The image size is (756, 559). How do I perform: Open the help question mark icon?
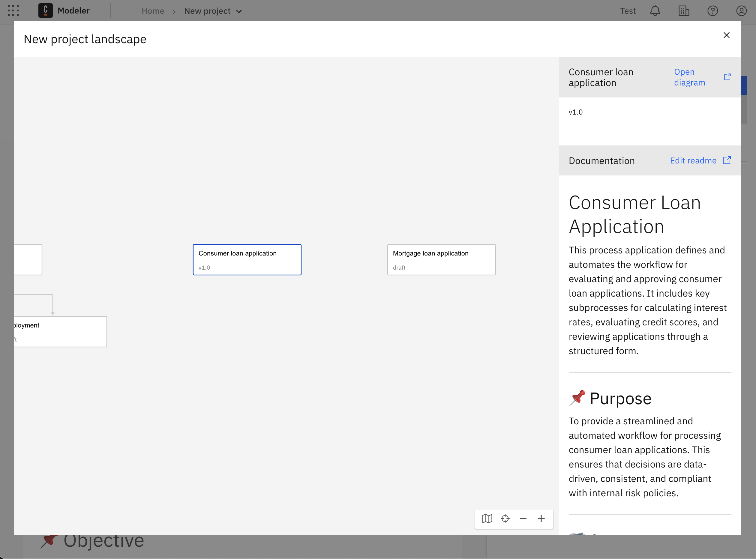(x=712, y=10)
